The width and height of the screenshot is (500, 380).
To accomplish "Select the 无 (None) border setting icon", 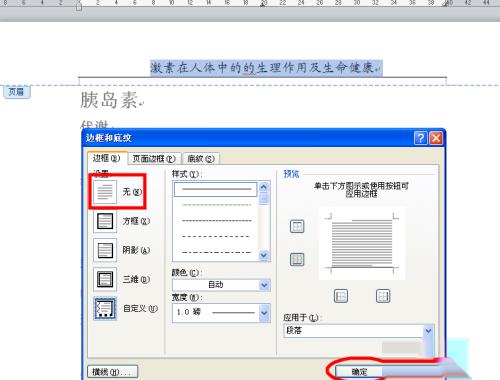I will (105, 192).
